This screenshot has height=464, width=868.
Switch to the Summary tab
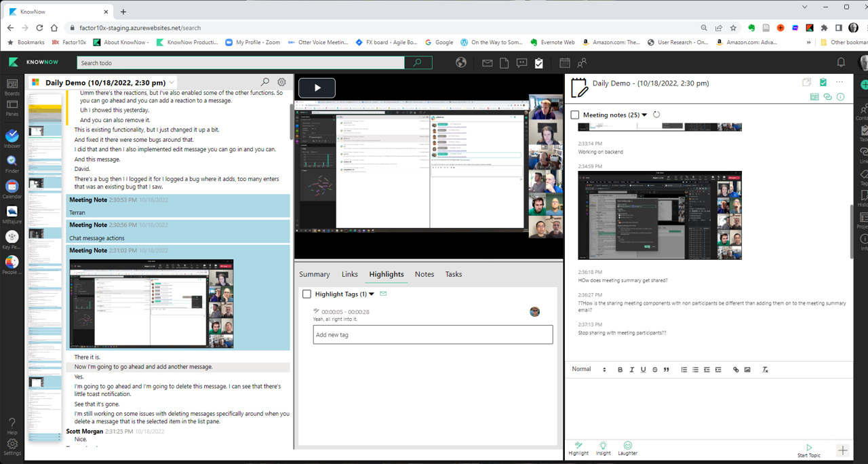pos(315,274)
